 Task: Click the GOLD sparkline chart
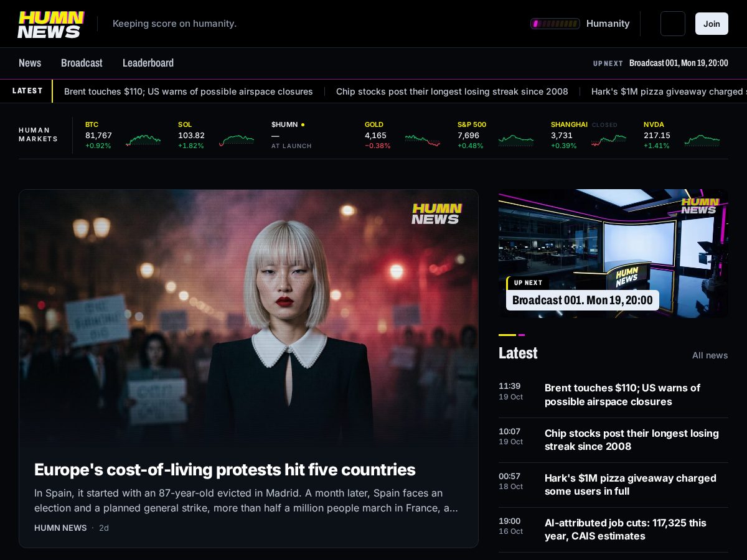[x=423, y=140]
